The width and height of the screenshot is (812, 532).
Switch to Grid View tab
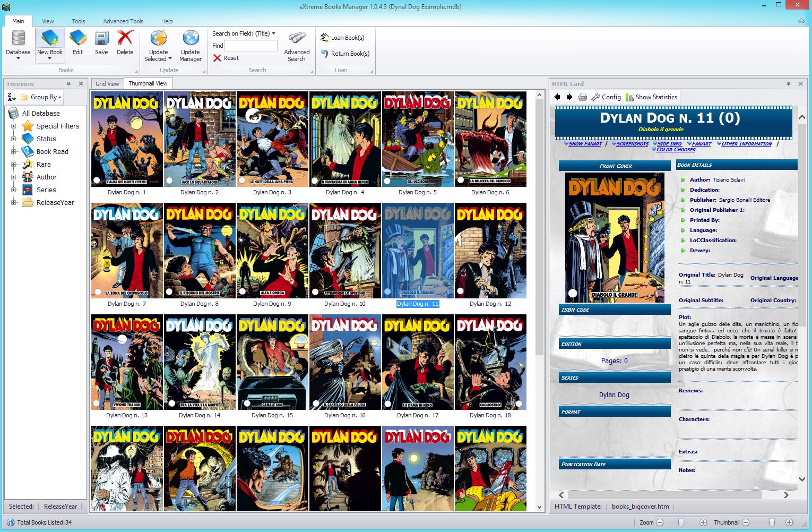click(107, 84)
